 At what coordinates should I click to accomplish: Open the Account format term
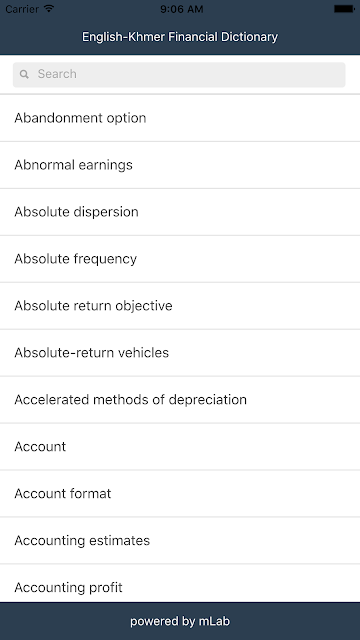click(180, 494)
